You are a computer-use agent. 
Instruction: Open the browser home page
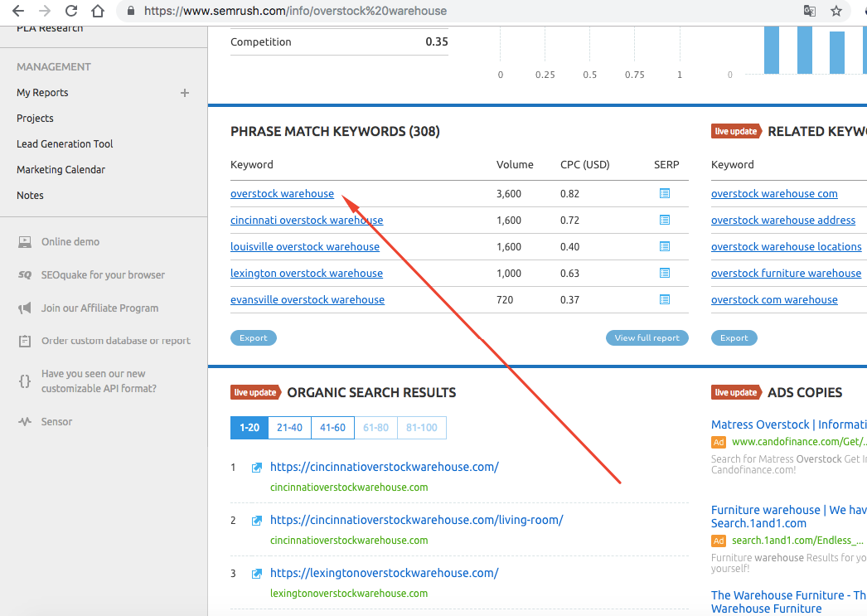[x=98, y=11]
